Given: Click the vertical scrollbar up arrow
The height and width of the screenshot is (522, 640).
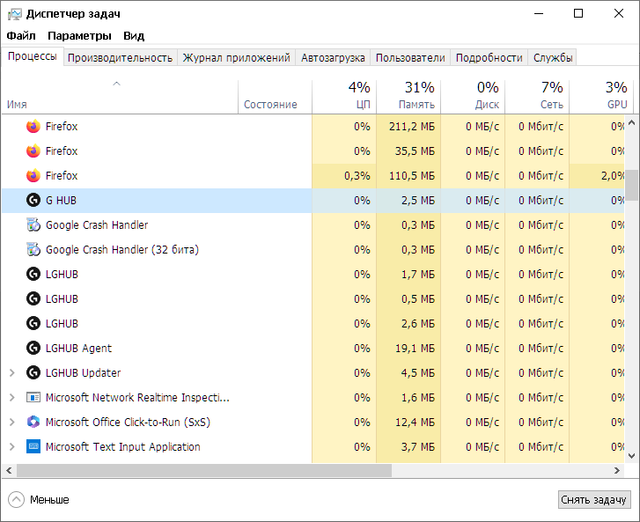Looking at the screenshot, I should coord(631,122).
